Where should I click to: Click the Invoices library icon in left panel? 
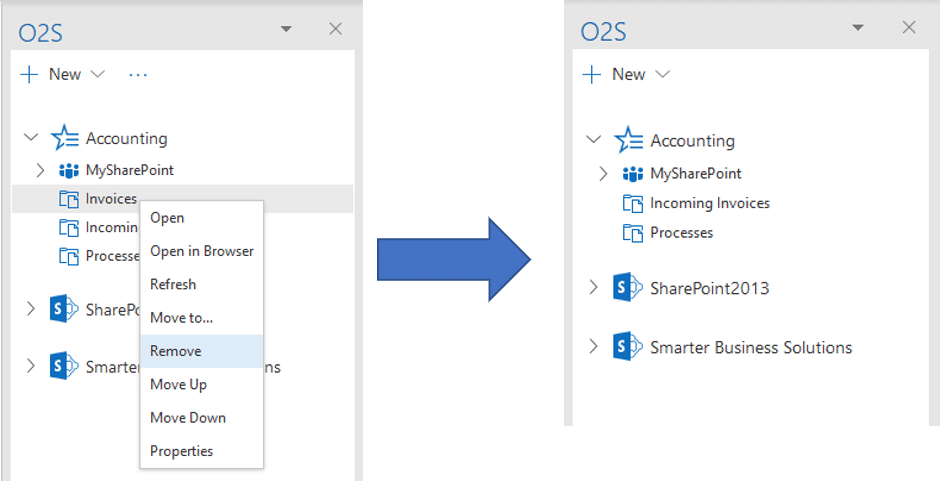[x=69, y=199]
